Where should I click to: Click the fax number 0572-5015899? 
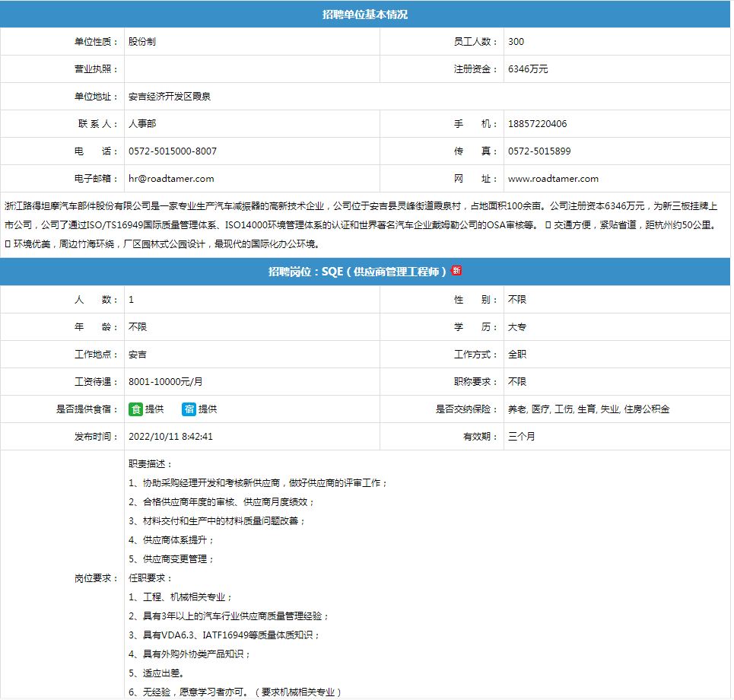pyautogui.click(x=539, y=151)
